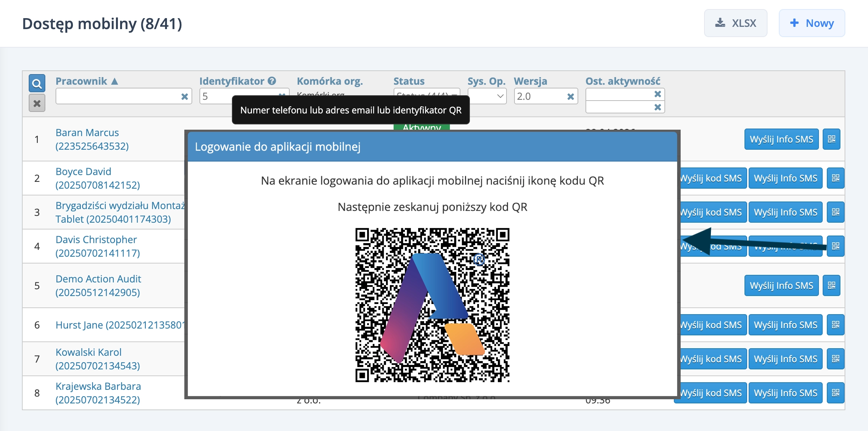
Task: Clear the Pracownik filter input
Action: tap(184, 96)
